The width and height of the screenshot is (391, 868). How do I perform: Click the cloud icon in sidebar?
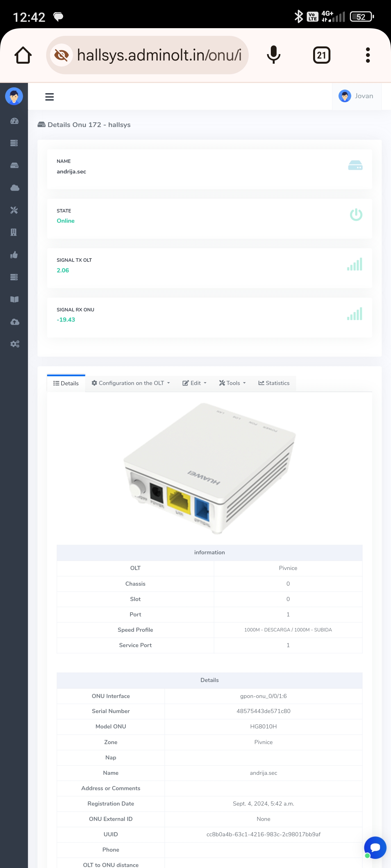coord(14,188)
